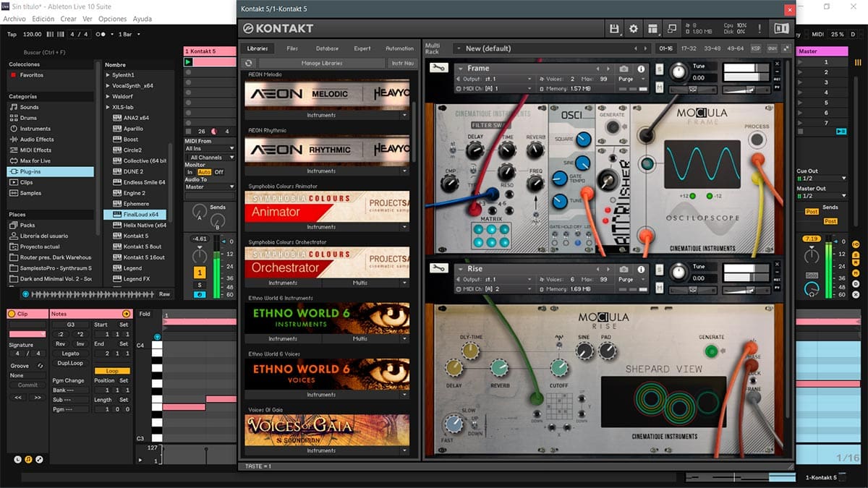Viewport: 868px width, 488px height.
Task: Toggle Rise instrument Solo S button
Action: click(660, 270)
